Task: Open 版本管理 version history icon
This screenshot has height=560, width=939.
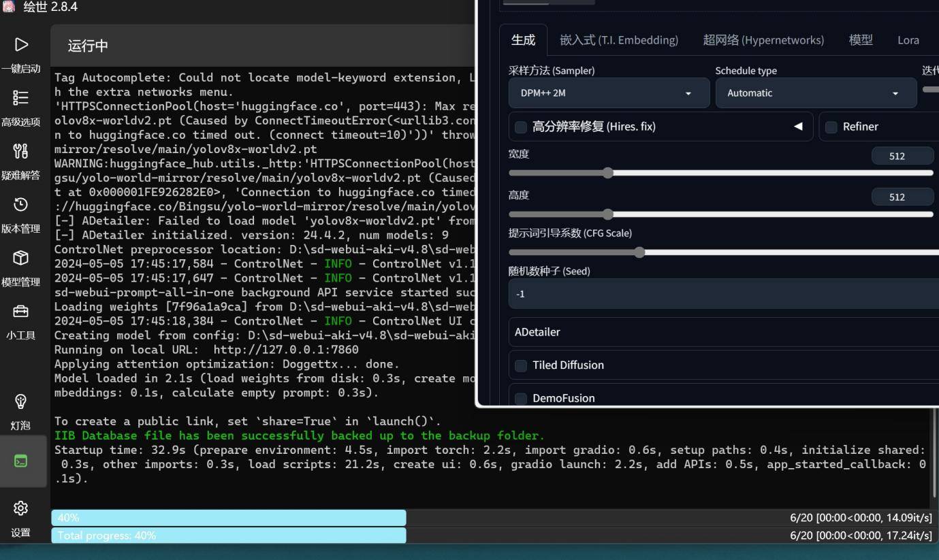Action: point(21,204)
